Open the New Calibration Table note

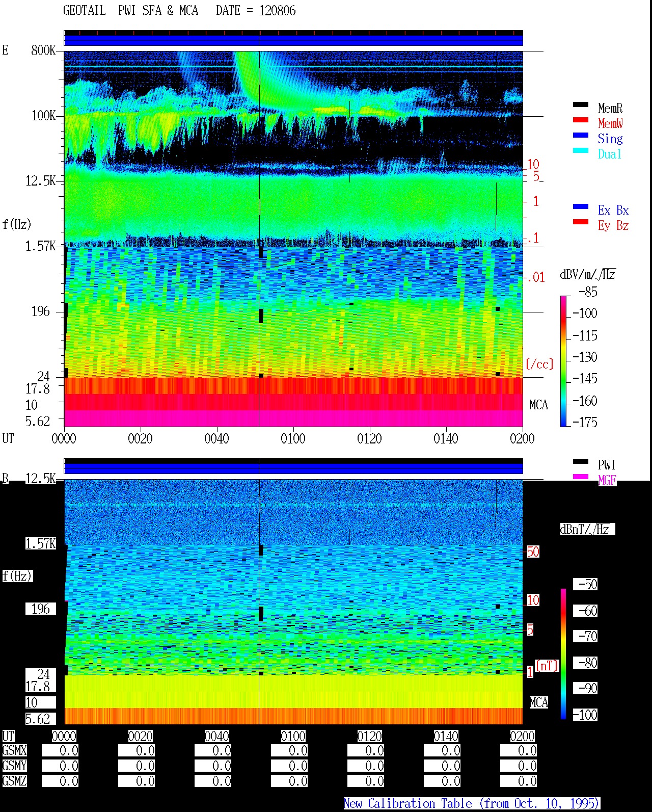472,803
